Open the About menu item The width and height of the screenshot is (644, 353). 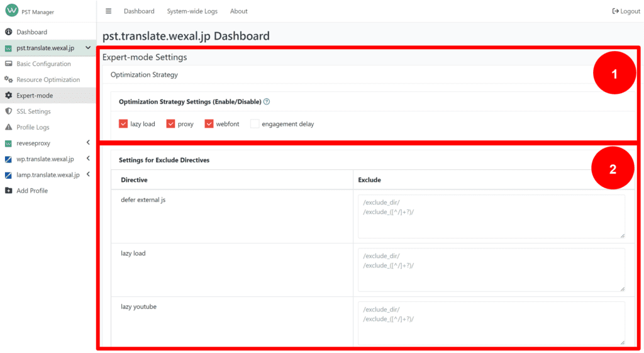point(238,11)
